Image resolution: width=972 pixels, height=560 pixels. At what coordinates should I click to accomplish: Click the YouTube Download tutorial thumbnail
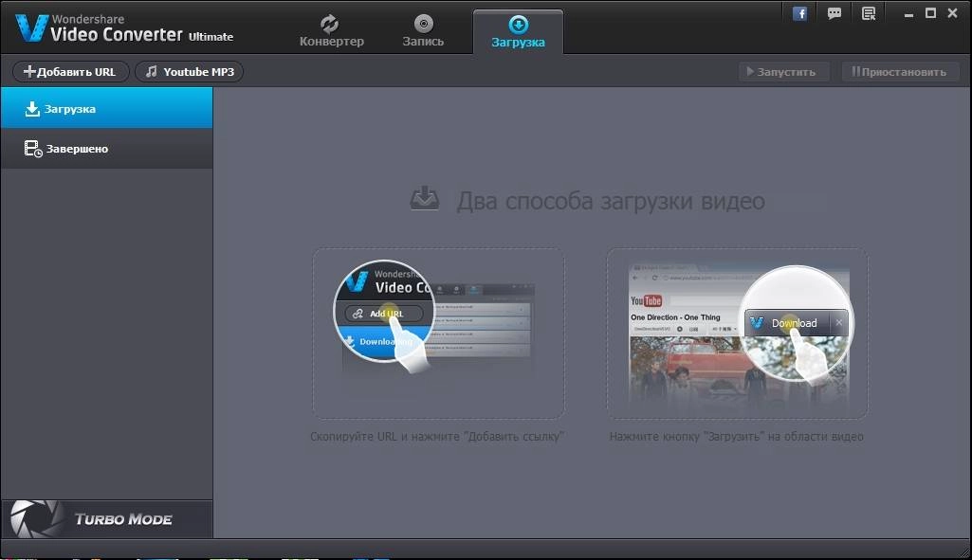click(737, 334)
